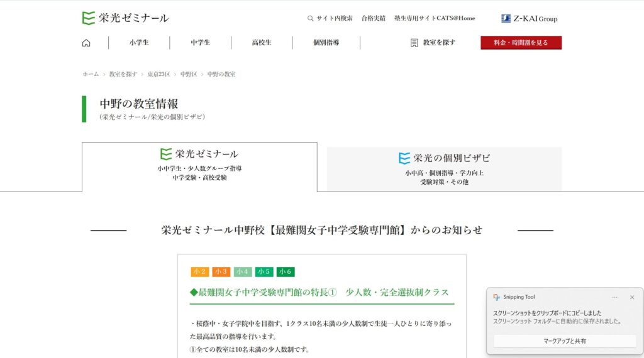The image size is (644, 358).
Task: Open the Z-KAI Group logo link
Action: click(x=529, y=18)
